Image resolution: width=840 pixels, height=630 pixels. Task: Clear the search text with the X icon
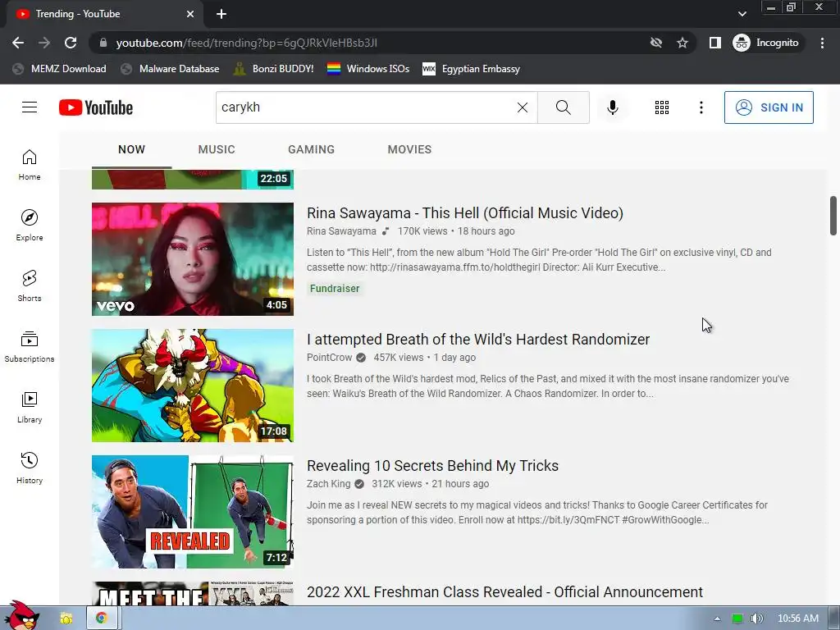[x=523, y=107]
